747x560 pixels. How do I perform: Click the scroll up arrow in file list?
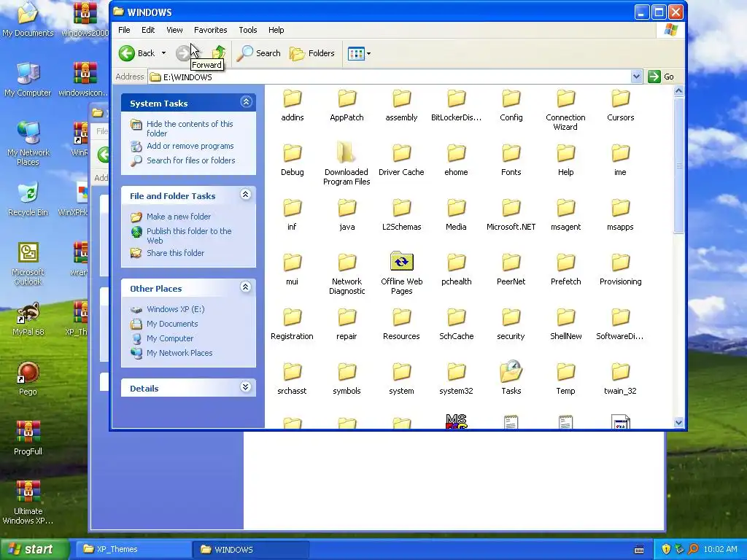click(679, 90)
